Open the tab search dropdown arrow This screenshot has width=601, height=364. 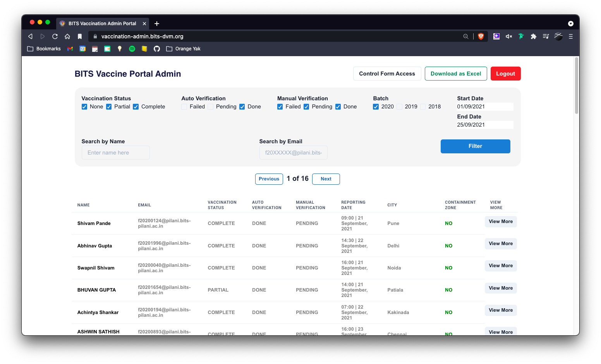click(571, 24)
